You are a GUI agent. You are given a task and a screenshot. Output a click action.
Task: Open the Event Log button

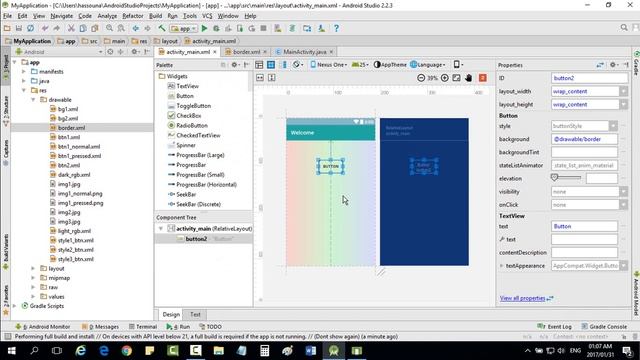[x=554, y=327]
